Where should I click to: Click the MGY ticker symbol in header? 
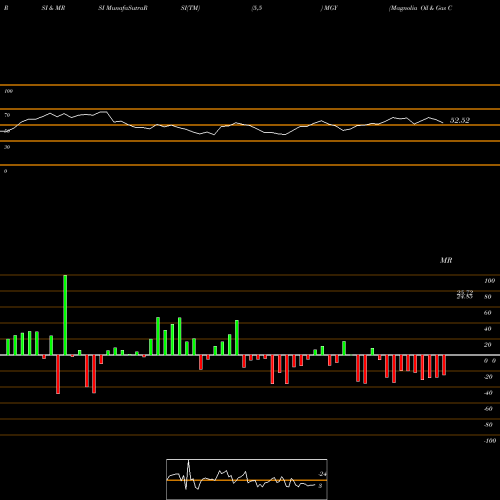click(x=330, y=8)
